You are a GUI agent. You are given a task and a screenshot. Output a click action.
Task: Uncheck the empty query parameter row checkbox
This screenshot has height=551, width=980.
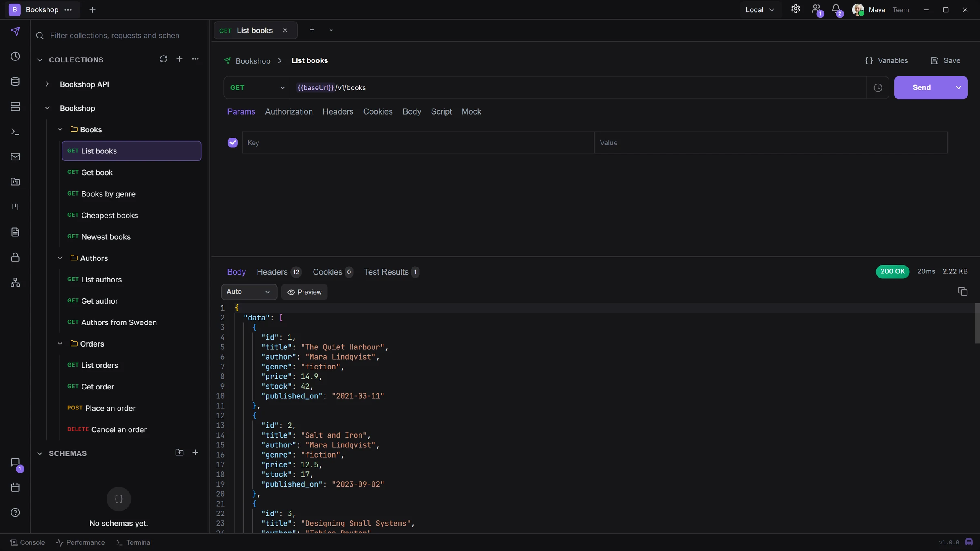coord(232,142)
